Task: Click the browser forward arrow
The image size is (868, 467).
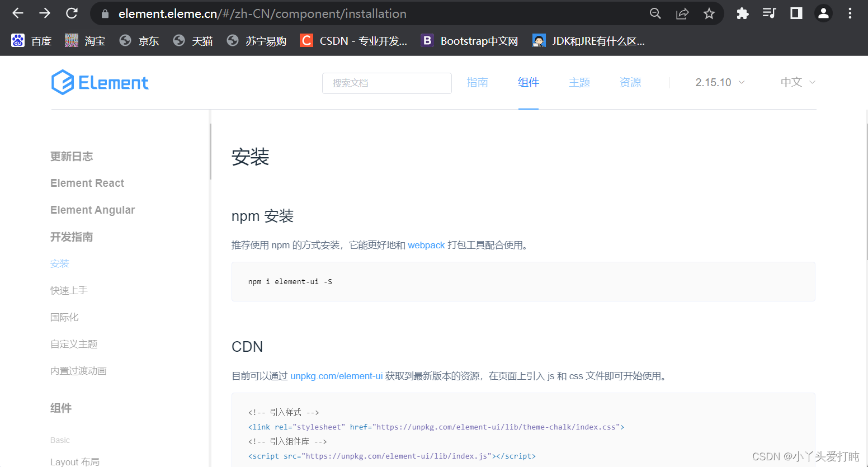Action: click(x=45, y=13)
